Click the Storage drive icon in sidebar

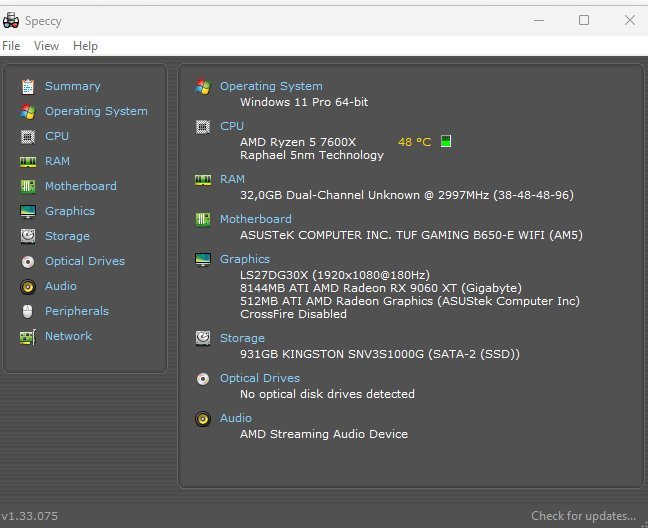pyautogui.click(x=27, y=236)
